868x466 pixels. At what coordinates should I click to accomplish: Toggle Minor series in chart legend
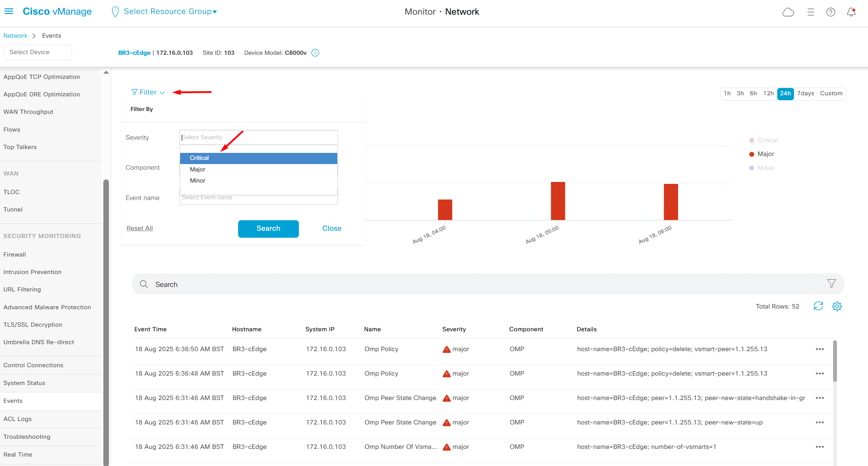tap(765, 168)
